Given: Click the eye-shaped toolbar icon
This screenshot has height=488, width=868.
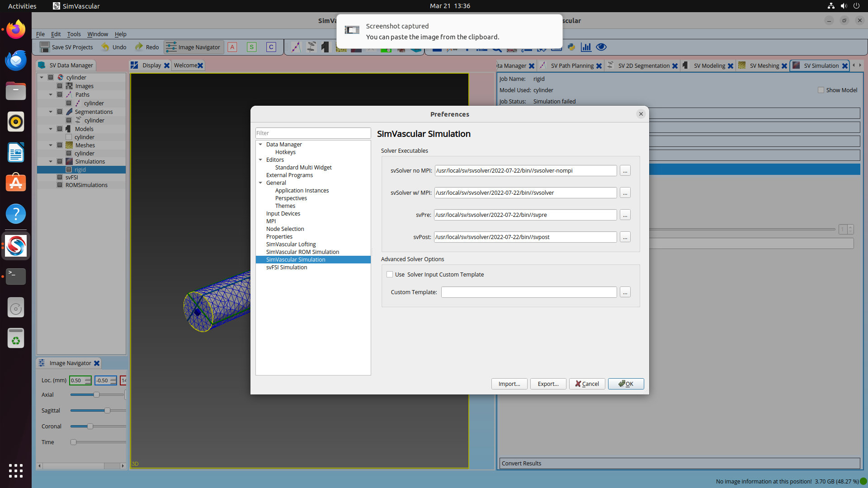Looking at the screenshot, I should 601,47.
